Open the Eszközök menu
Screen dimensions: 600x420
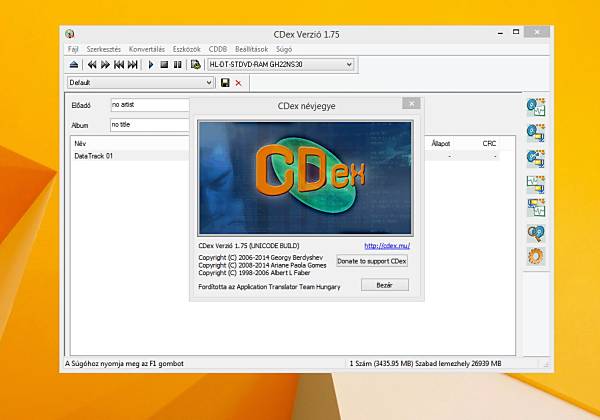pyautogui.click(x=186, y=49)
